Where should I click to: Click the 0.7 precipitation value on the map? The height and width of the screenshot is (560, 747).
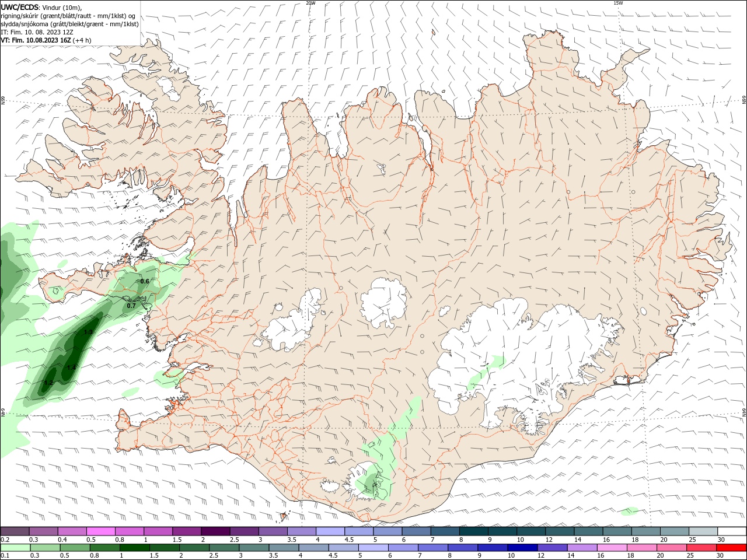tap(131, 306)
